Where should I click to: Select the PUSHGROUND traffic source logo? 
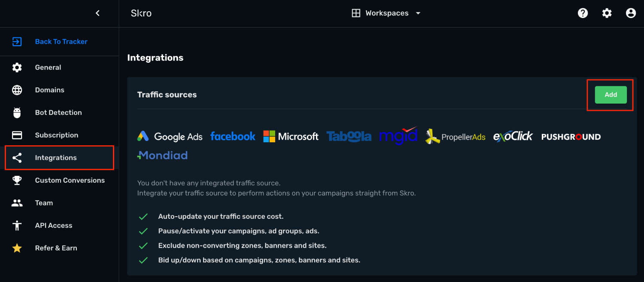point(571,137)
